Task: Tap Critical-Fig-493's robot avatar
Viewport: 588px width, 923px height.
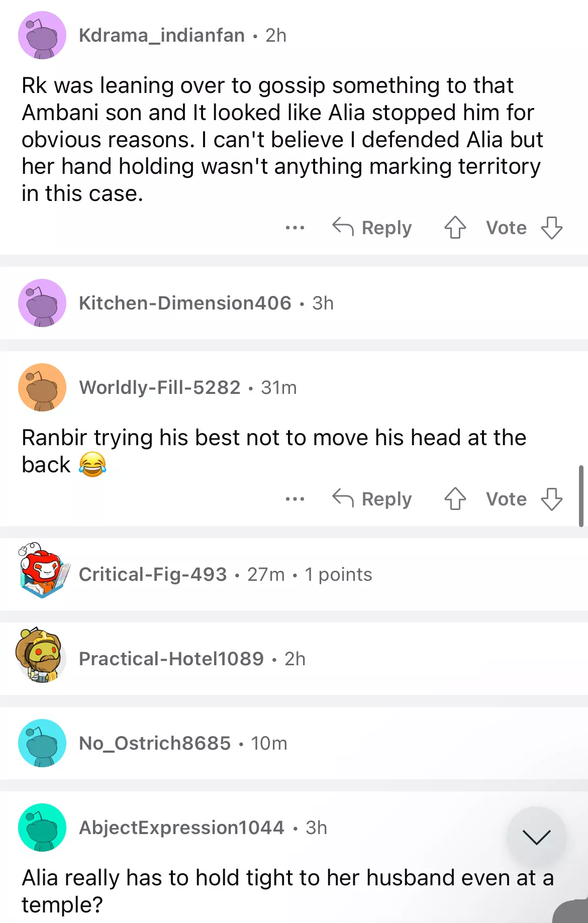Action: (x=42, y=570)
